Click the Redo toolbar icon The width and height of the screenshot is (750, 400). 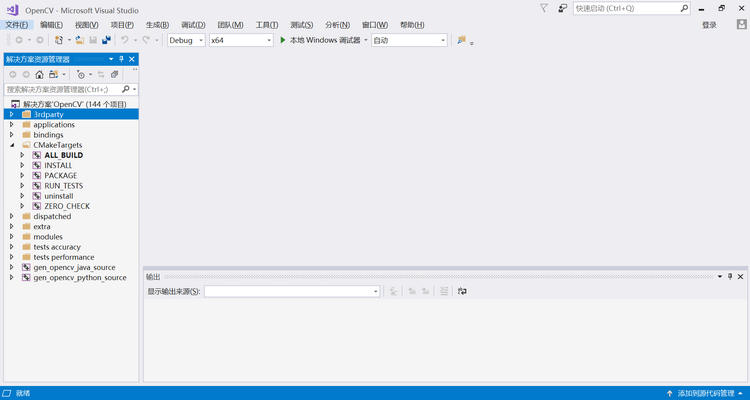(146, 40)
